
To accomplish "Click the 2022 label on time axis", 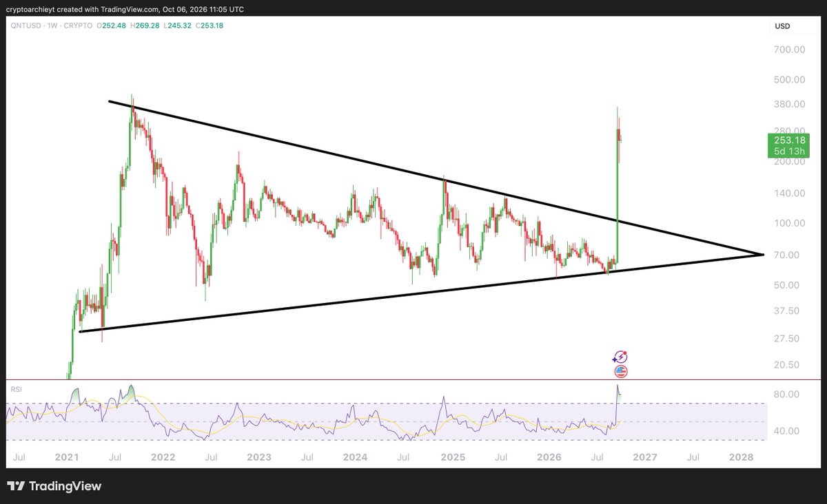I will [x=163, y=457].
